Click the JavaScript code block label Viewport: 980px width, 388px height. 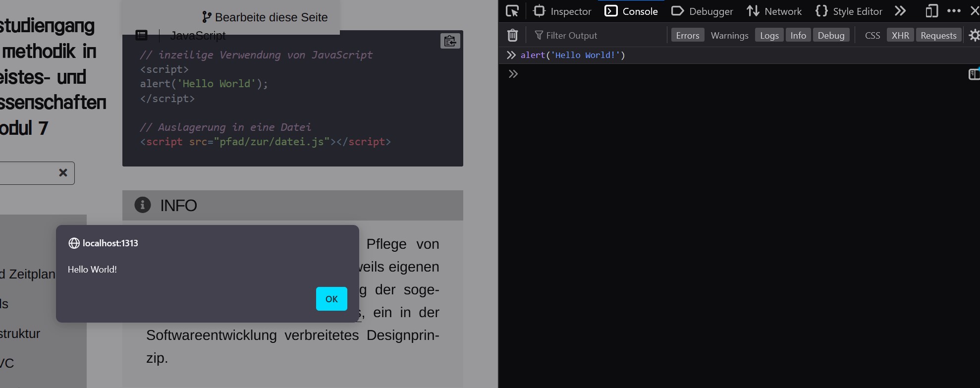198,35
